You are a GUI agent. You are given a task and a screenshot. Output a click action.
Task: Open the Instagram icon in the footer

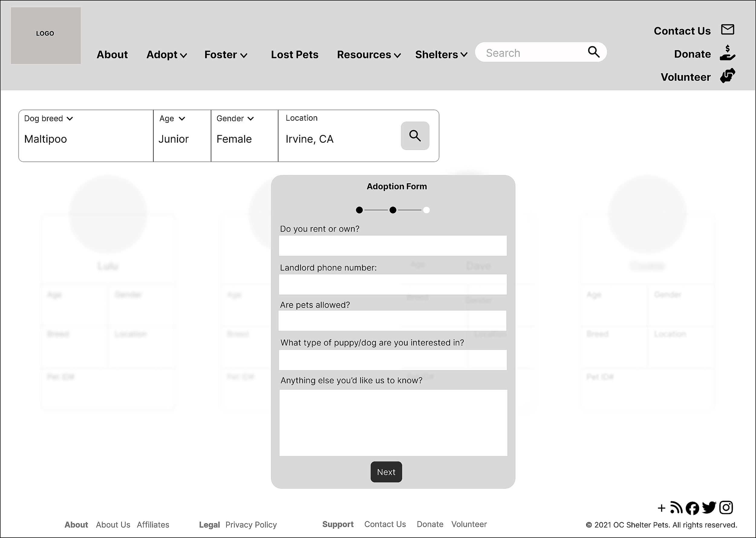coord(726,508)
